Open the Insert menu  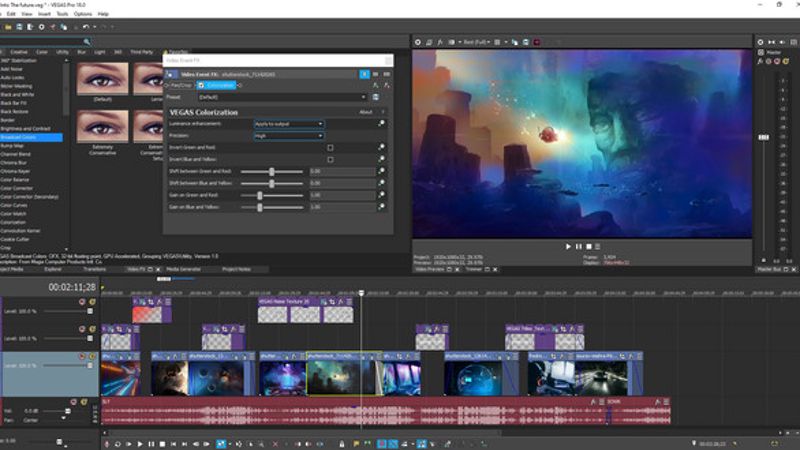click(x=44, y=14)
